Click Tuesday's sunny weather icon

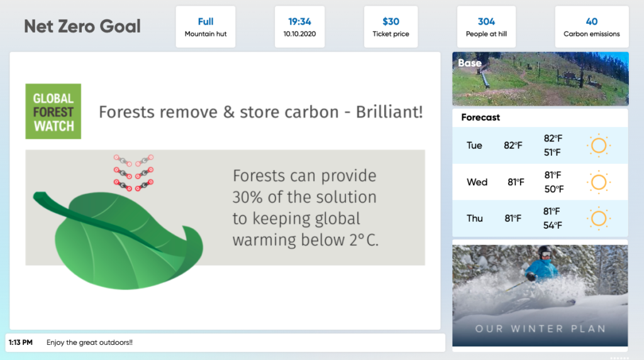pyautogui.click(x=599, y=145)
